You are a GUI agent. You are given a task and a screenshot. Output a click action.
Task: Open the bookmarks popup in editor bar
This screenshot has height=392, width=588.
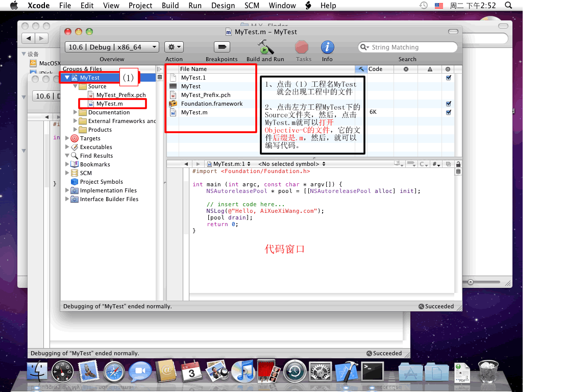(399, 164)
